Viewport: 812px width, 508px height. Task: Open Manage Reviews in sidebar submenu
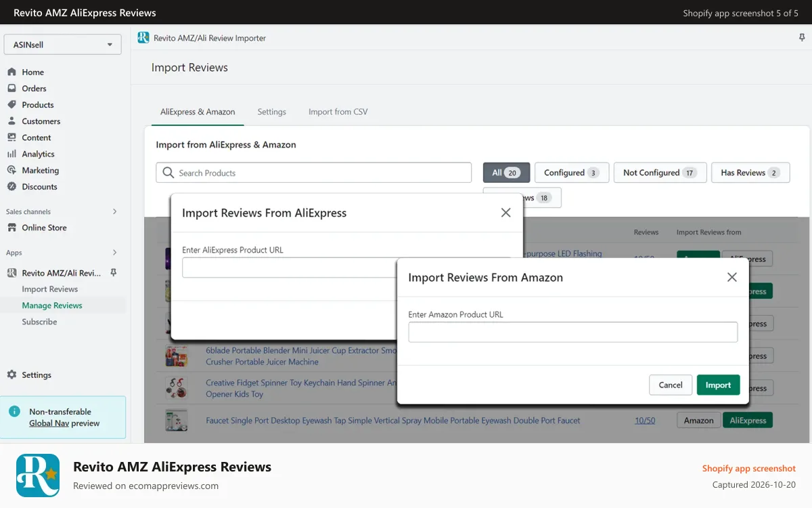point(52,305)
